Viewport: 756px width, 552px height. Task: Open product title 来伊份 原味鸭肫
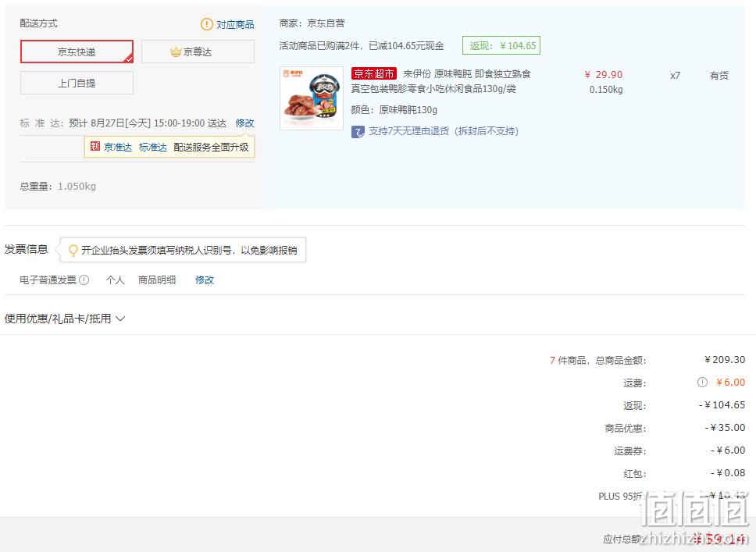pyautogui.click(x=440, y=81)
